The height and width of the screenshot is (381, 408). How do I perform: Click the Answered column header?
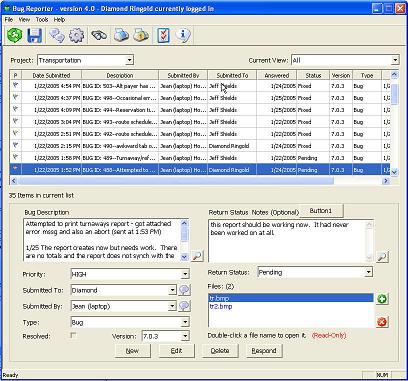pos(277,75)
